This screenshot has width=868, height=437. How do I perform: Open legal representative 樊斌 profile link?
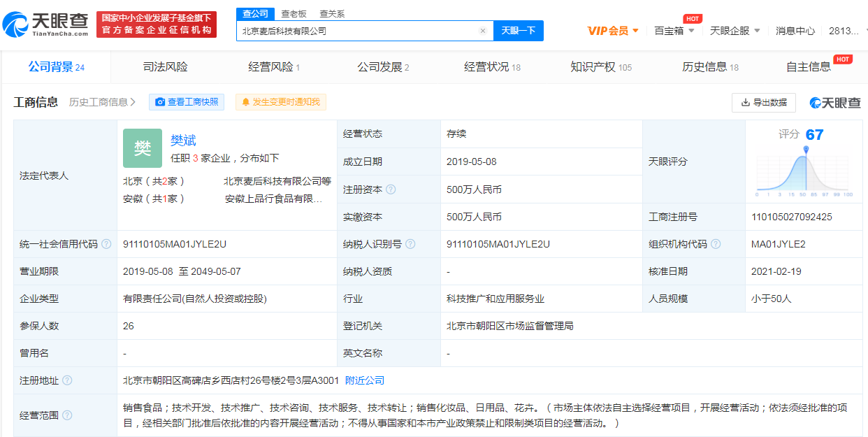(x=183, y=141)
